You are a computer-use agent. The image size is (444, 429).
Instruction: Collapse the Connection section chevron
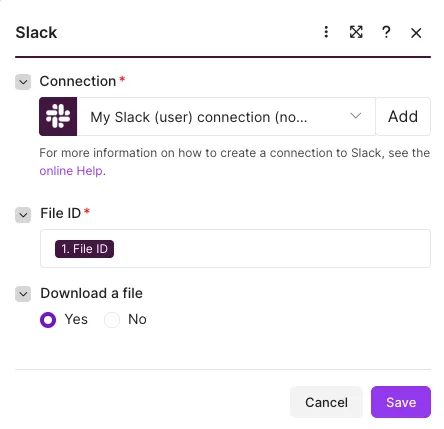pyautogui.click(x=23, y=82)
